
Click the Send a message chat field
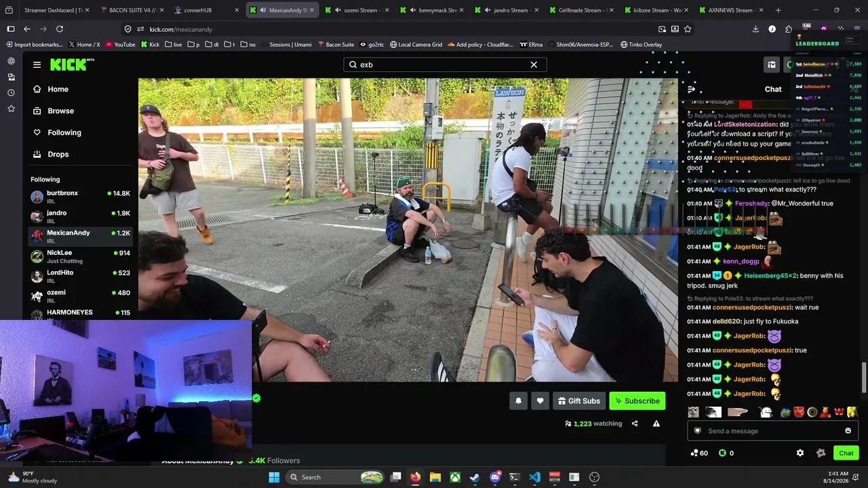coord(772,431)
